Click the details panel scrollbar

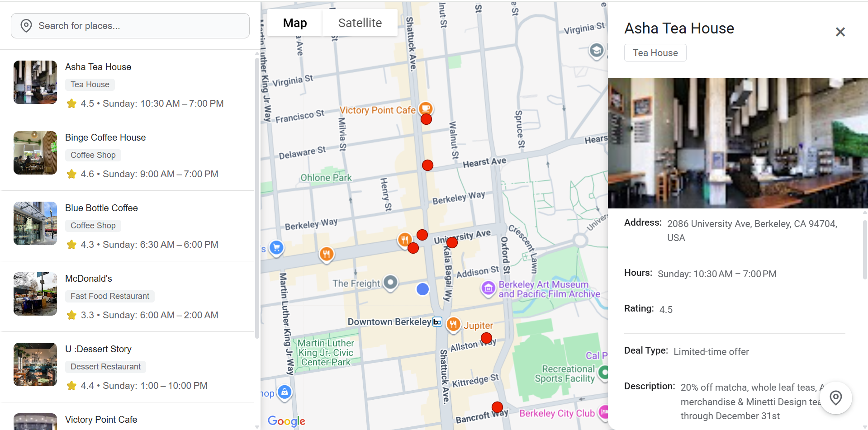(x=865, y=250)
